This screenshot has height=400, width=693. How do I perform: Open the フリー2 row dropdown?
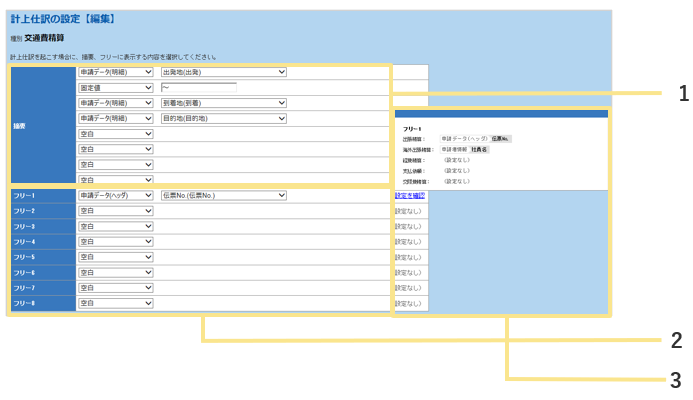point(115,211)
